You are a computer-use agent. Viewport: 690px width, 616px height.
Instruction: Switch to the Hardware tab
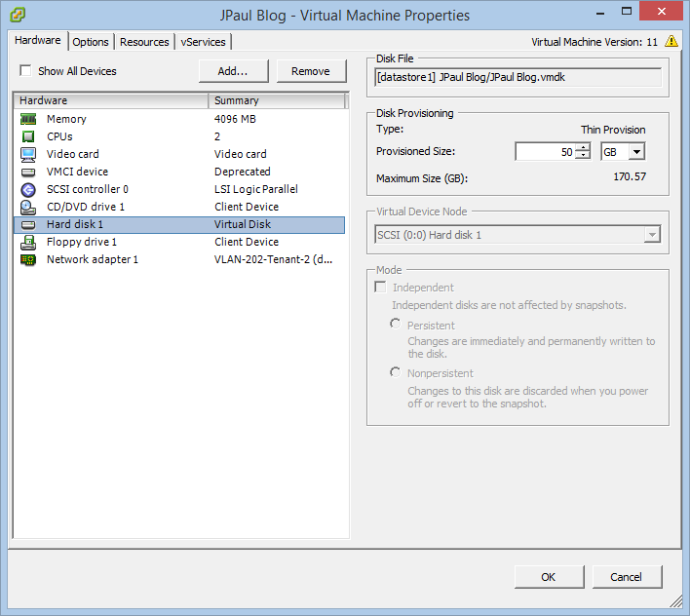click(x=38, y=41)
